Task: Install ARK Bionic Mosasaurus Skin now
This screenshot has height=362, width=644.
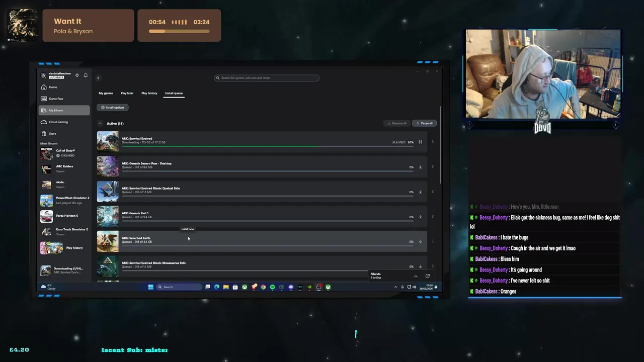Action: (420, 266)
